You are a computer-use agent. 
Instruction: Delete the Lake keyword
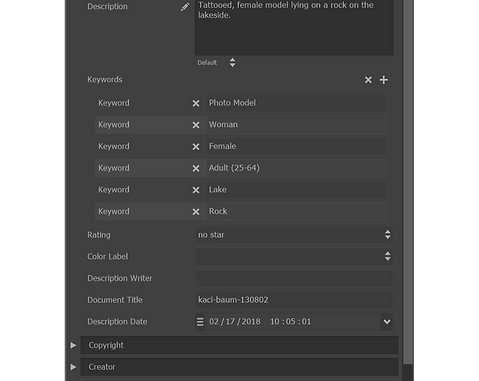pyautogui.click(x=196, y=190)
